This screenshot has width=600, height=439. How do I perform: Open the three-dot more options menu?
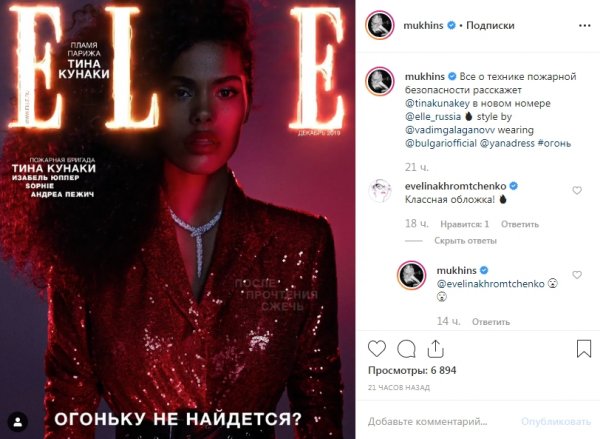coord(585,26)
